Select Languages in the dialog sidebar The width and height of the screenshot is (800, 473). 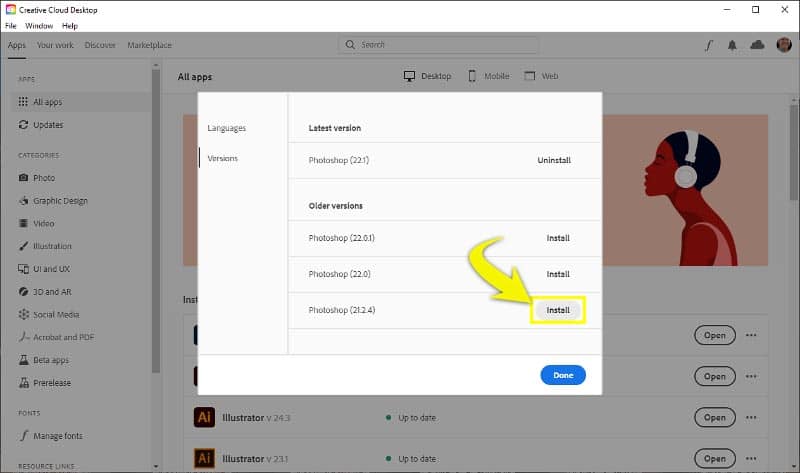point(227,128)
